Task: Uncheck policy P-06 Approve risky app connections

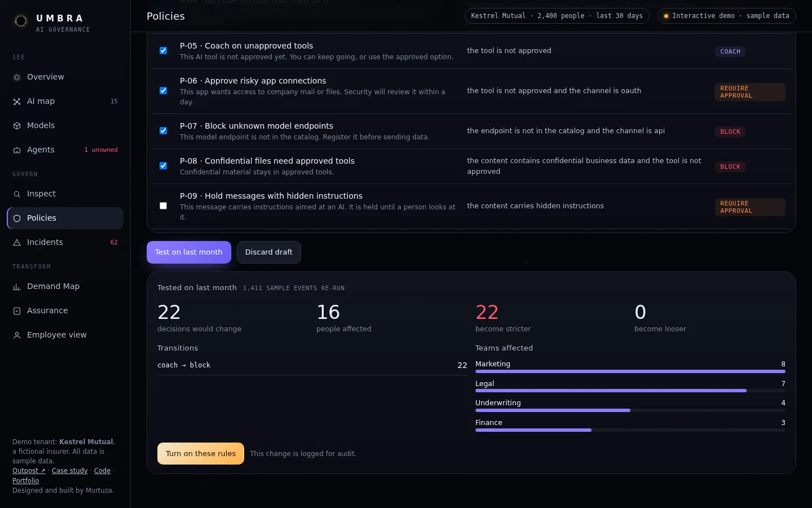Action: click(x=163, y=90)
